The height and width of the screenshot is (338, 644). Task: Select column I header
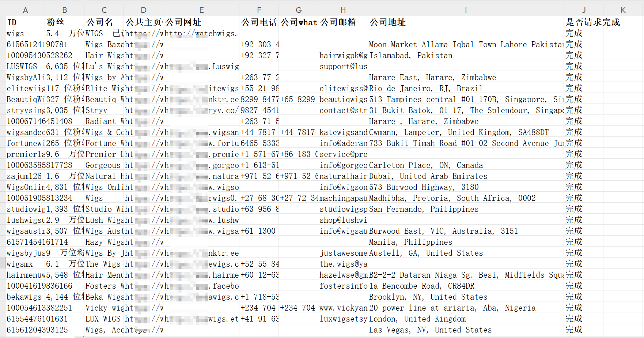(466, 10)
